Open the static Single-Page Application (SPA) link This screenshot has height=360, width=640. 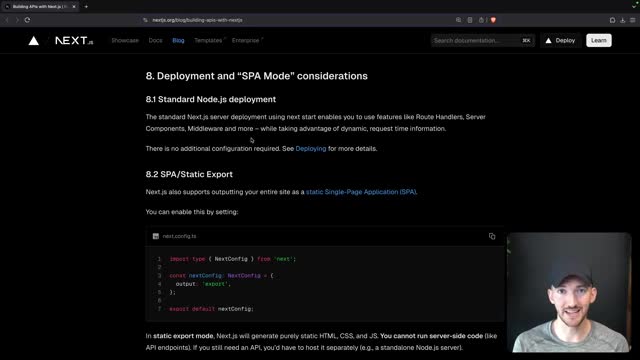tap(361, 192)
